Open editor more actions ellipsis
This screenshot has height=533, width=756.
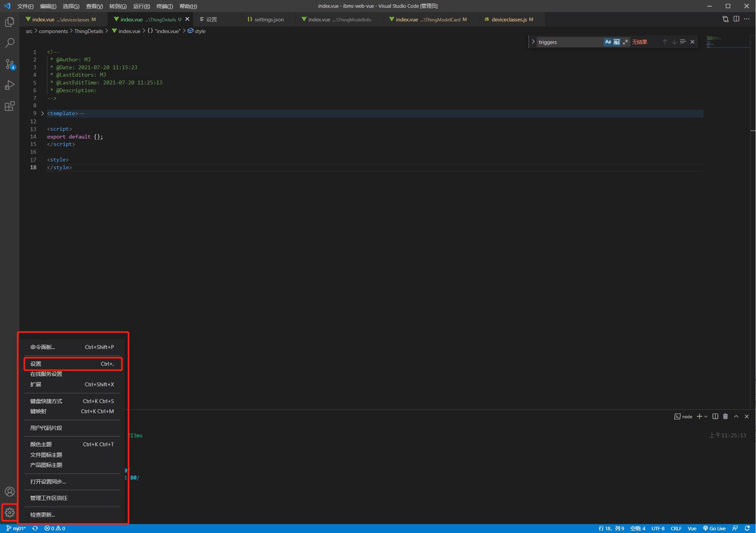point(747,19)
